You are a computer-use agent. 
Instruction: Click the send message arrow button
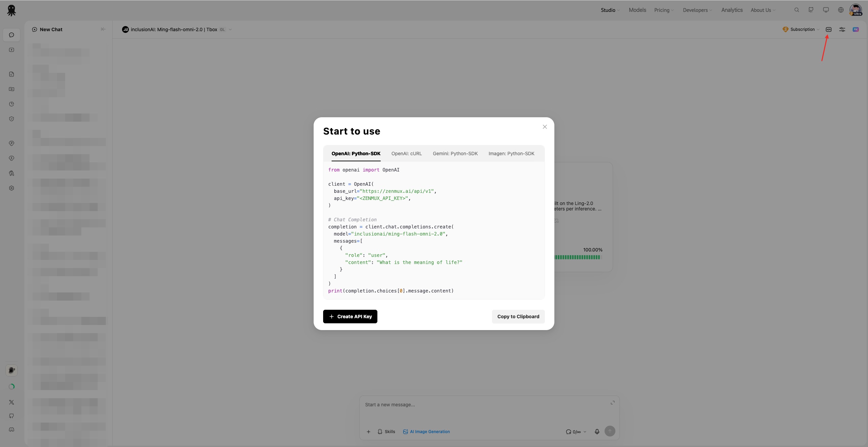tap(610, 431)
